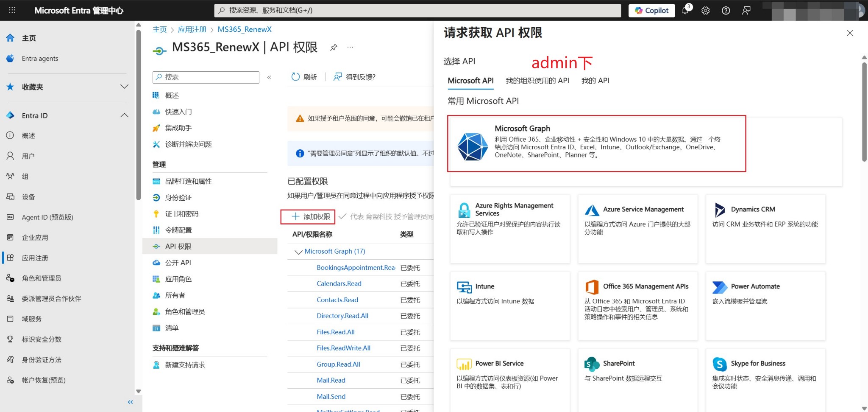Collapse the Entra ID navigation section

(x=124, y=115)
